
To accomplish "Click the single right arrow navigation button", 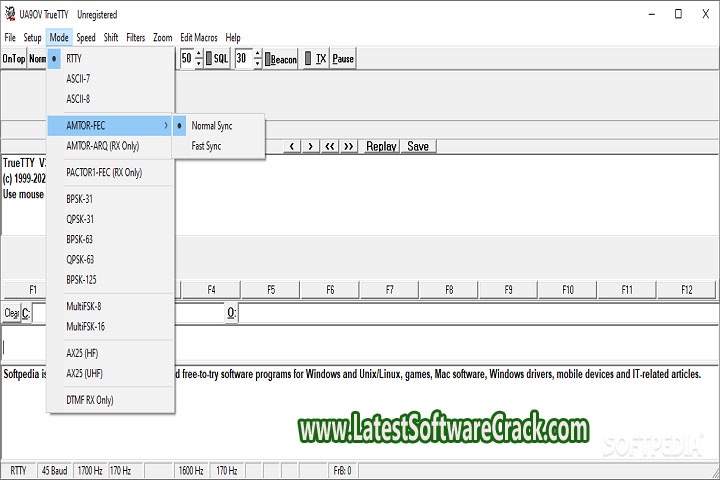I will point(311,146).
